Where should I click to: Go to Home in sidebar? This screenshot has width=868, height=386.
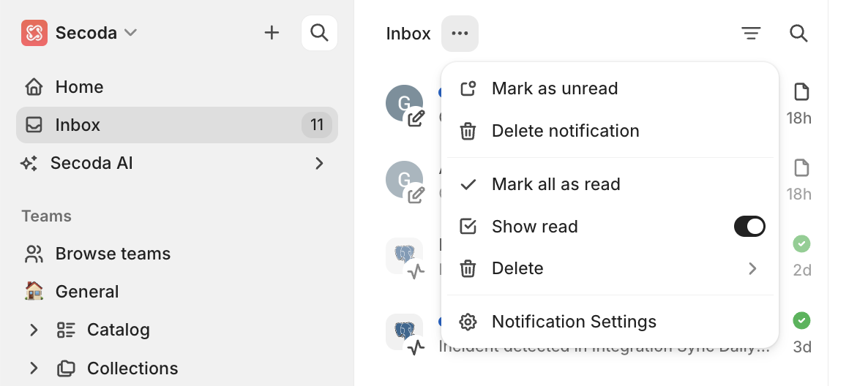pyautogui.click(x=79, y=87)
